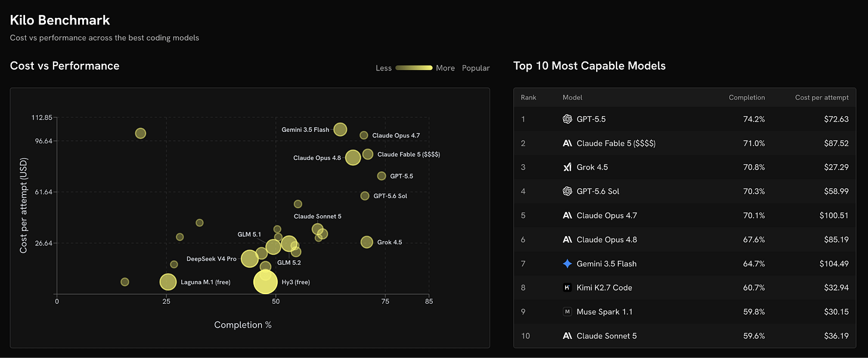Click the $87.52 cost value

coord(836,143)
